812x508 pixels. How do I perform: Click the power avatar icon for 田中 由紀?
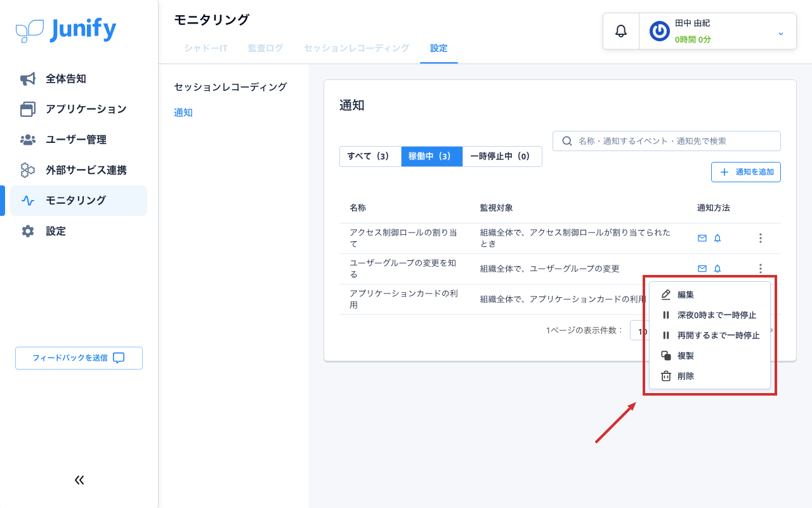(x=659, y=31)
